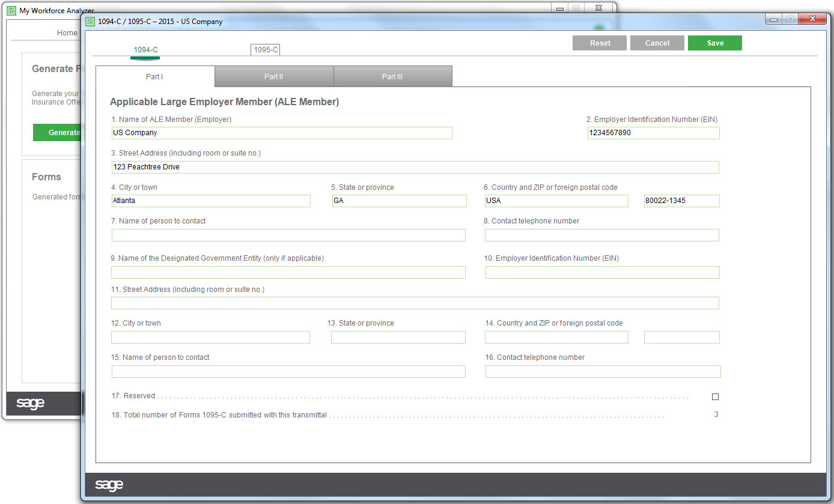Image resolution: width=834 pixels, height=504 pixels.
Task: Minimize the 1094-C / 1095-C window
Action: coord(774,19)
